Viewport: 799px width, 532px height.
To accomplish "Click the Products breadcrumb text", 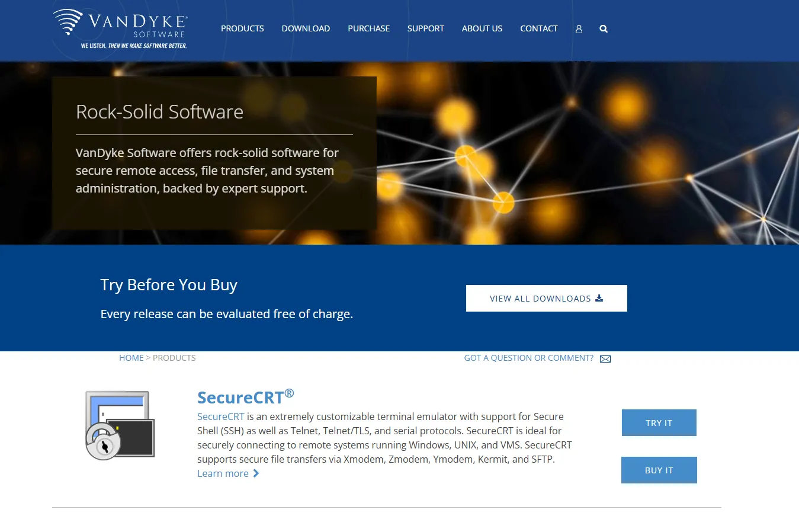I will 174,358.
